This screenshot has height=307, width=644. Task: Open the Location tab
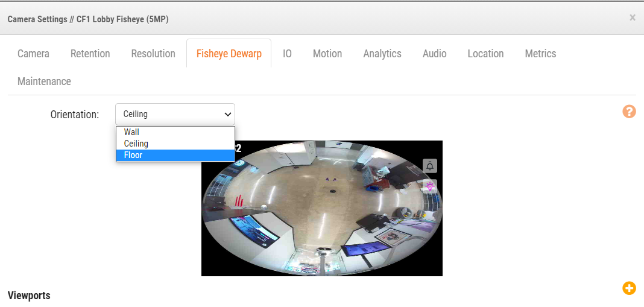[485, 54]
